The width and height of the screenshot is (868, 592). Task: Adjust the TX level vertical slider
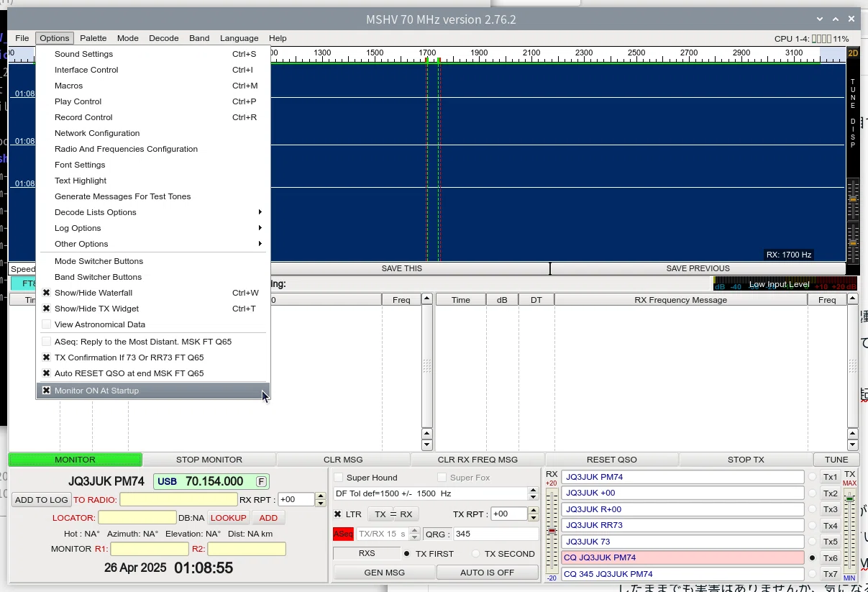coord(849,531)
